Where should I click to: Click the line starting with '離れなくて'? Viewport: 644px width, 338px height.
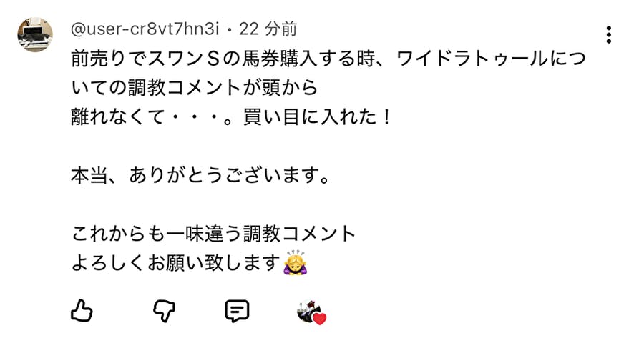[231, 117]
